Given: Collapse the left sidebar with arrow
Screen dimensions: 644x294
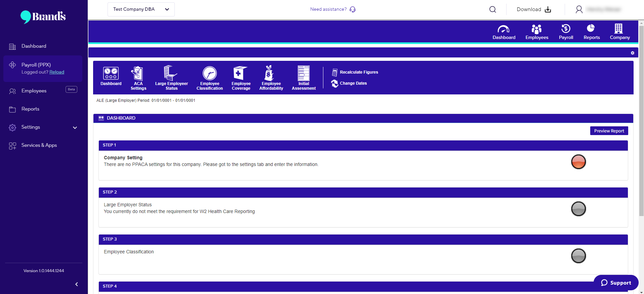Looking at the screenshot, I should click(77, 284).
